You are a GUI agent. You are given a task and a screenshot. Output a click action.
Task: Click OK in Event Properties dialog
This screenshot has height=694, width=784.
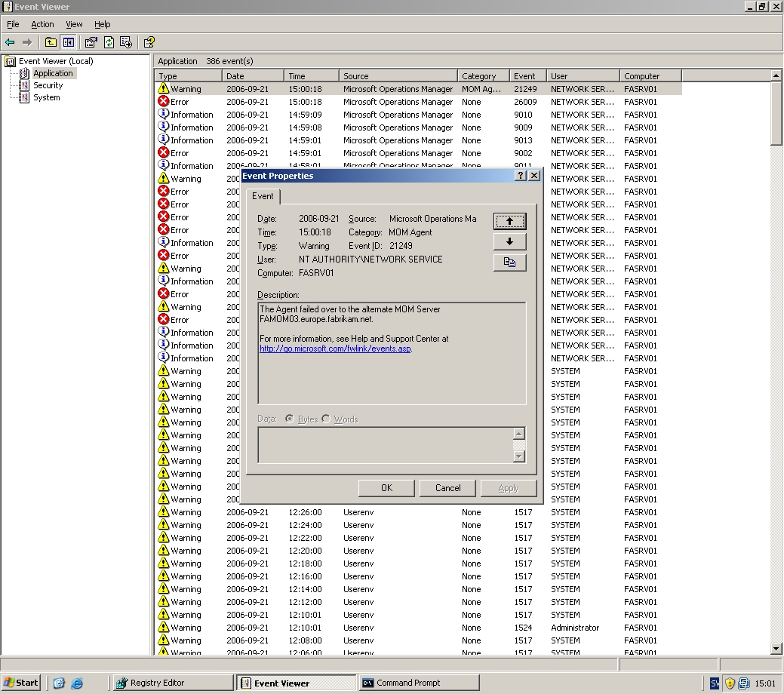click(386, 488)
